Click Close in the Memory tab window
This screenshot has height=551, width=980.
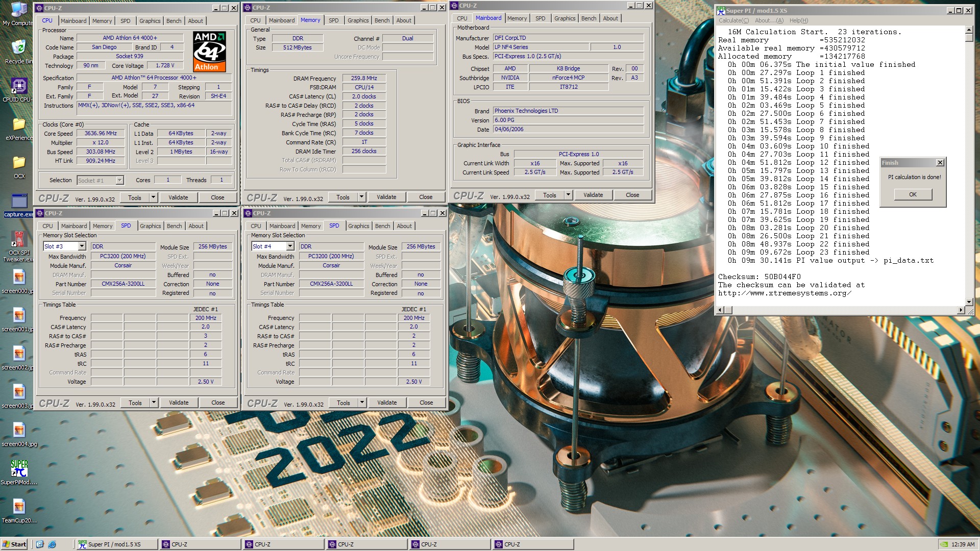pyautogui.click(x=426, y=197)
